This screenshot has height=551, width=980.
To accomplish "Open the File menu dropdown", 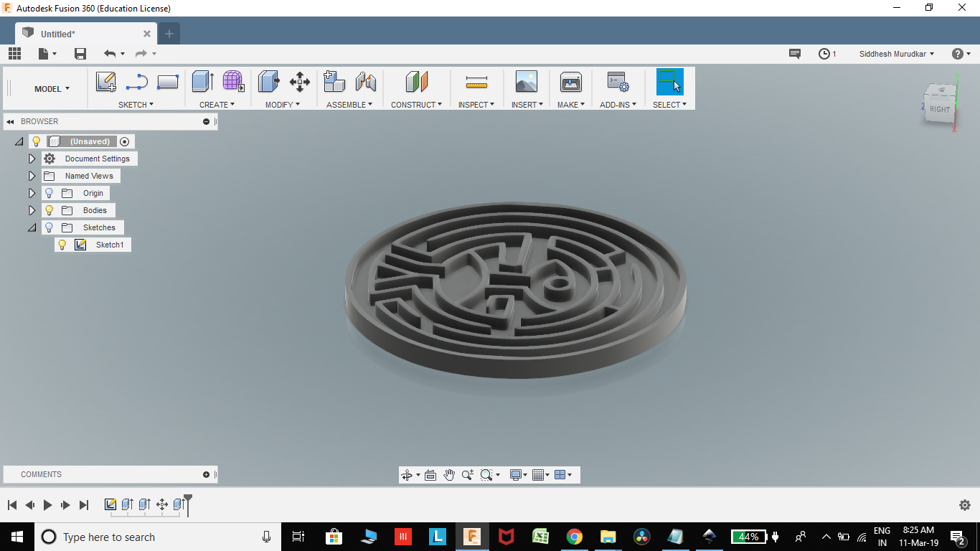I will tap(47, 54).
